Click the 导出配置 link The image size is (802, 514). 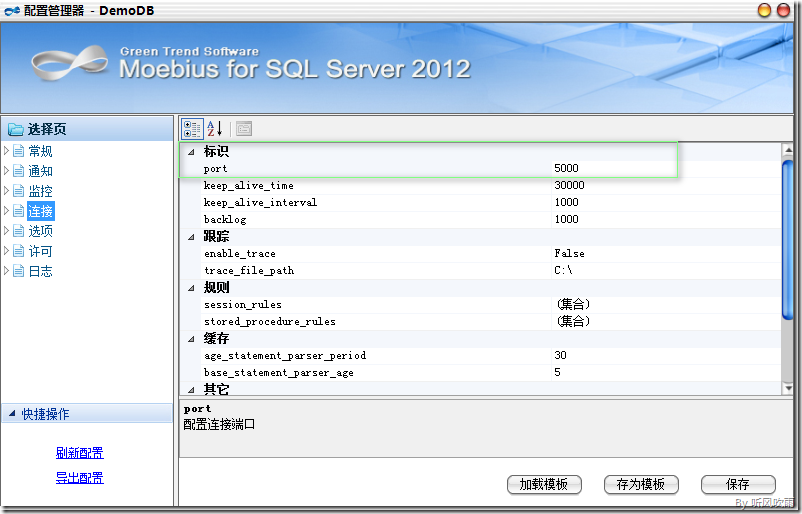pos(80,478)
